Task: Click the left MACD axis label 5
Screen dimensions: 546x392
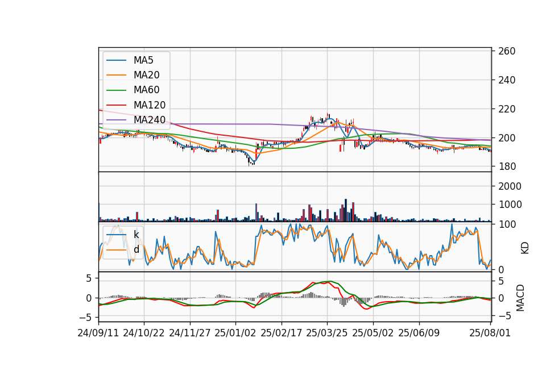Action: click(x=89, y=278)
